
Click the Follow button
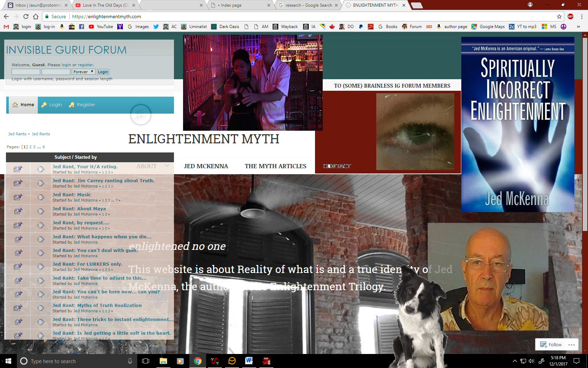(551, 345)
